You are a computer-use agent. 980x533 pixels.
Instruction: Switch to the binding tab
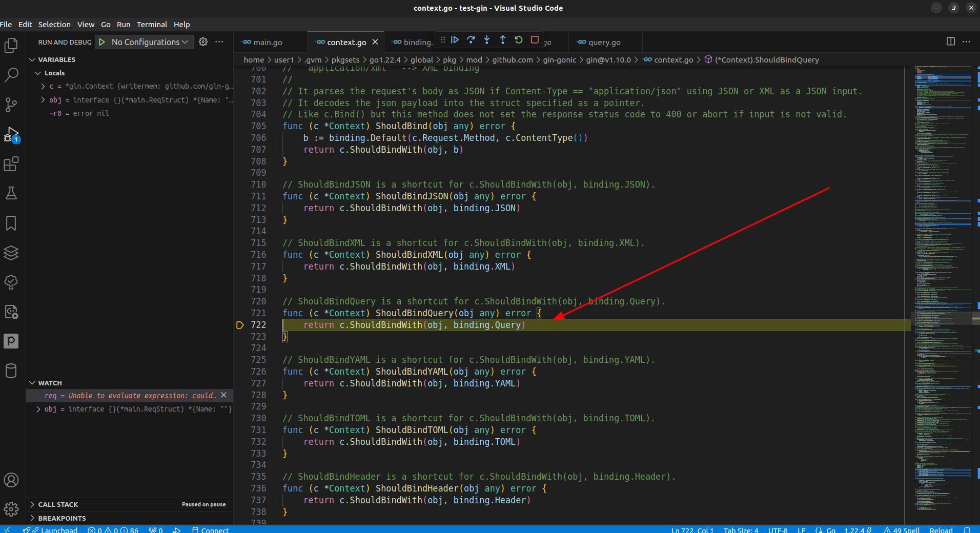[411, 42]
